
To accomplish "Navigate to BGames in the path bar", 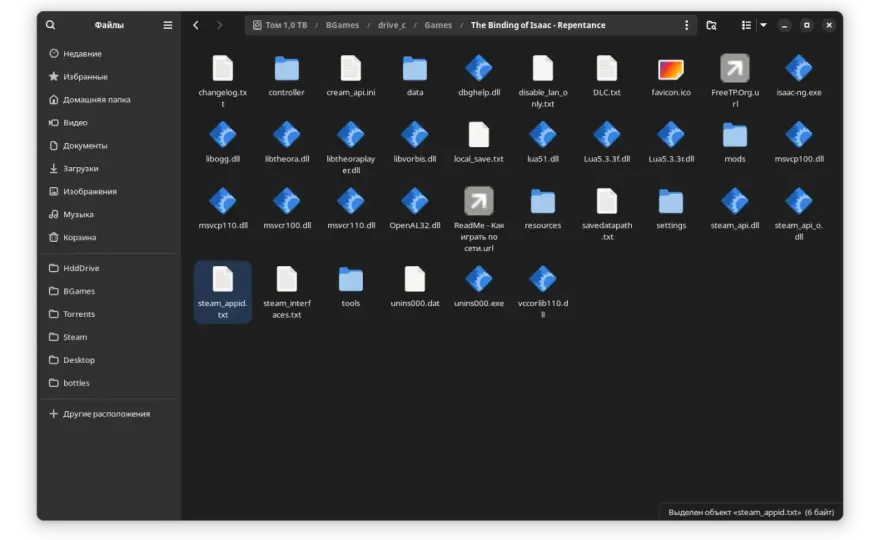I will (x=342, y=25).
